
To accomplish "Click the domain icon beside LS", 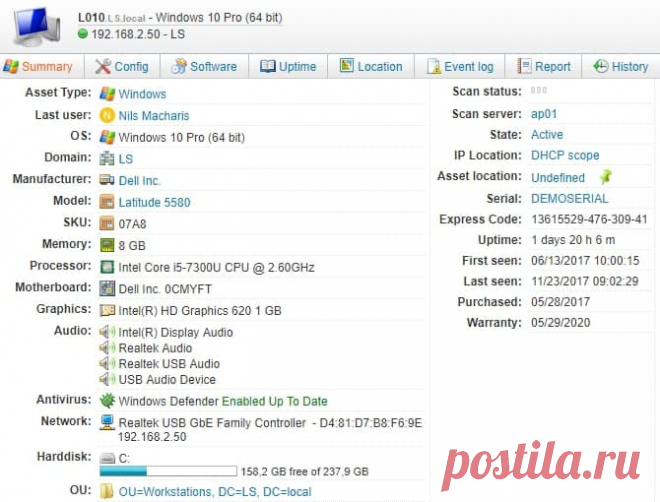I will [107, 159].
